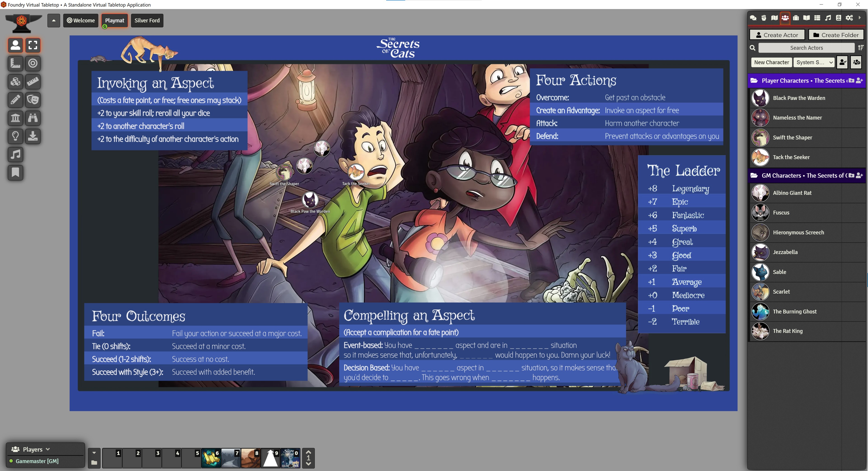Open the Items suitcase sidebar tab
This screenshot has height=471, width=868.
[796, 18]
